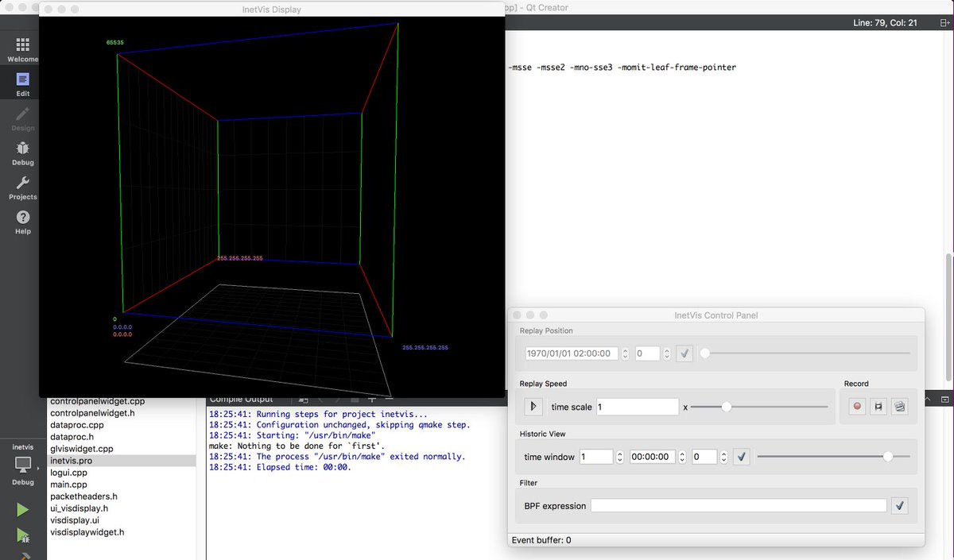Viewport: 954px width, 560px height.
Task: Click the Line: 79, Col: 21 indicator
Action: tap(885, 23)
